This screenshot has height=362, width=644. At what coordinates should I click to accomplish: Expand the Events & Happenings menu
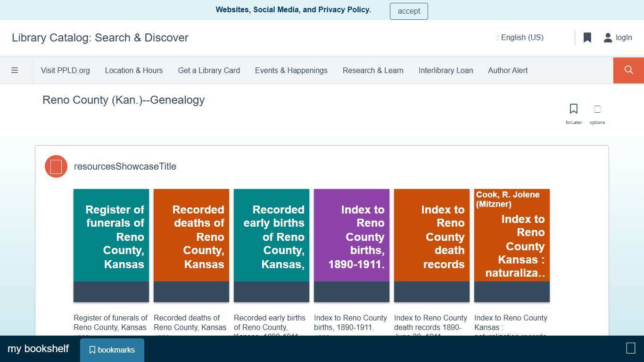point(291,70)
